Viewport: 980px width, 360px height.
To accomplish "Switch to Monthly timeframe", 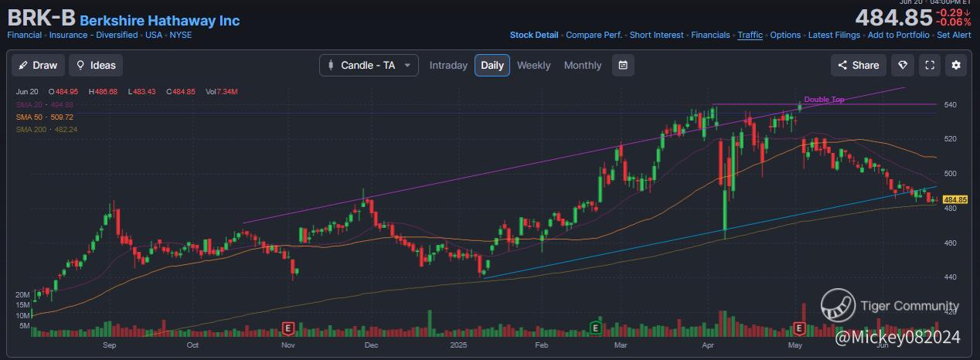I will pyautogui.click(x=583, y=66).
